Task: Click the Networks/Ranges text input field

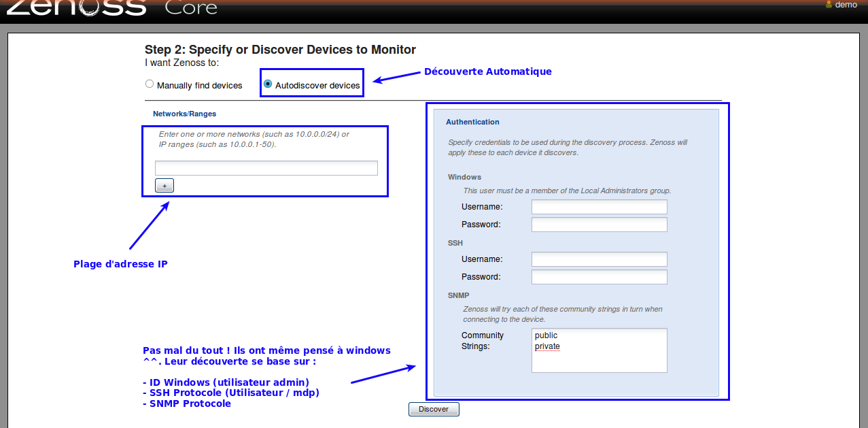Action: click(x=266, y=168)
